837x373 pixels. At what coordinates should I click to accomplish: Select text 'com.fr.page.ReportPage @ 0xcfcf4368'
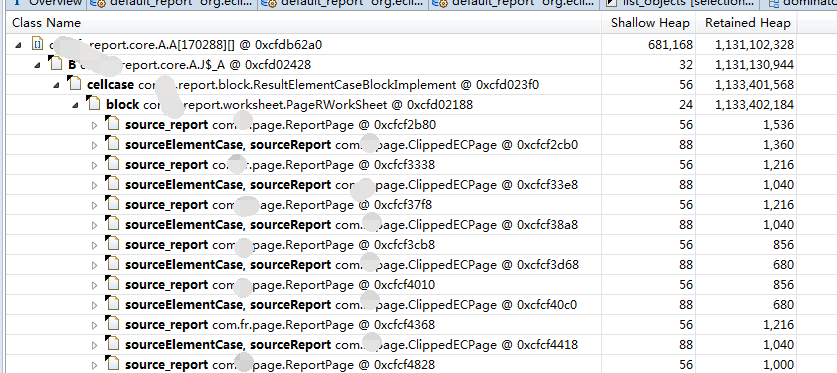coord(323,324)
